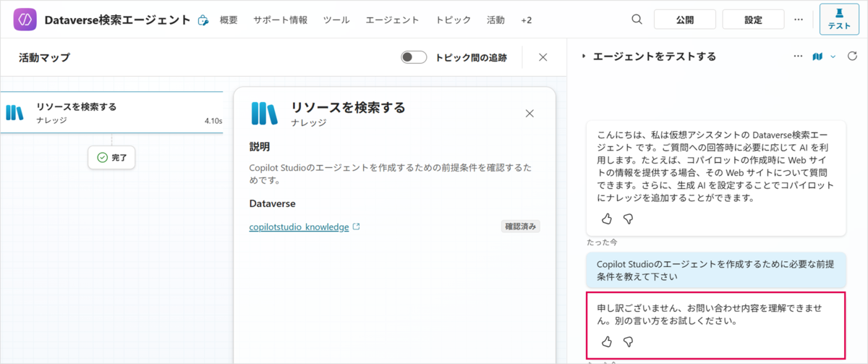Click the Copilot Studio purple logo icon
Image resolution: width=868 pixels, height=364 pixels.
[26, 20]
